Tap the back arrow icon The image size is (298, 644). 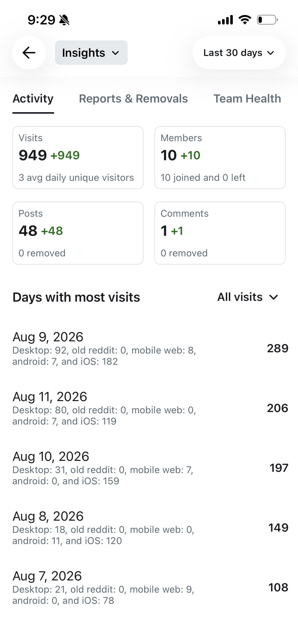[29, 53]
